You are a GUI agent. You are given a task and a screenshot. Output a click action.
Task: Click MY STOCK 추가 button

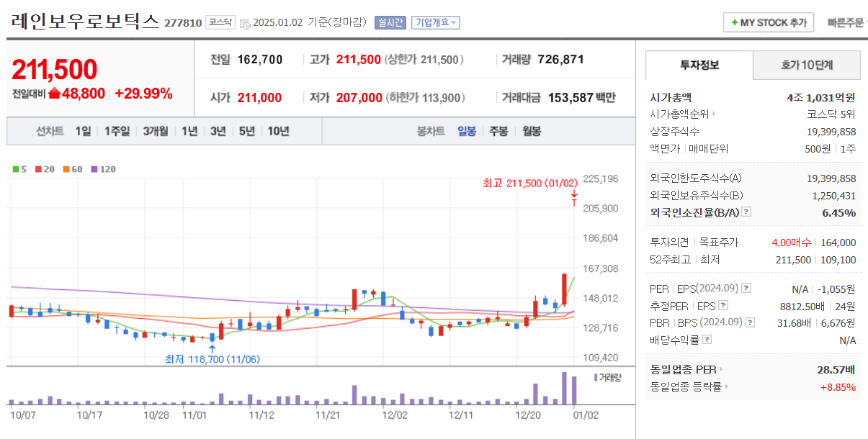pos(769,22)
